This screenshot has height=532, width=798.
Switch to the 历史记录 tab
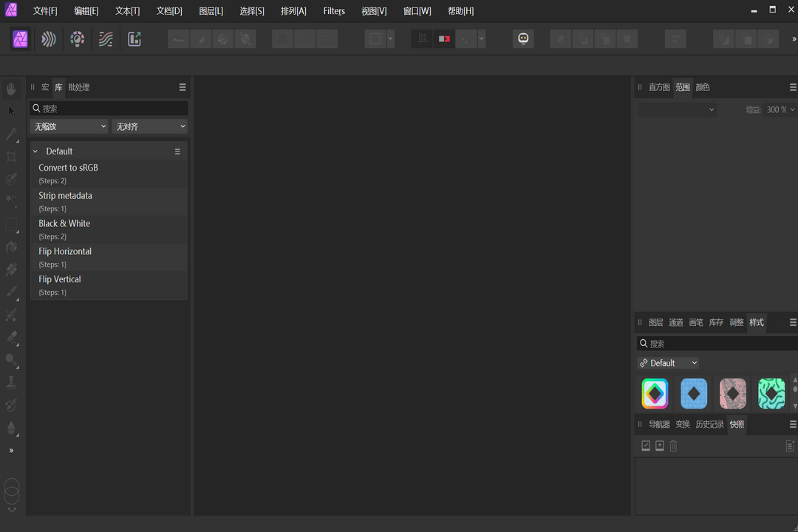(x=710, y=424)
